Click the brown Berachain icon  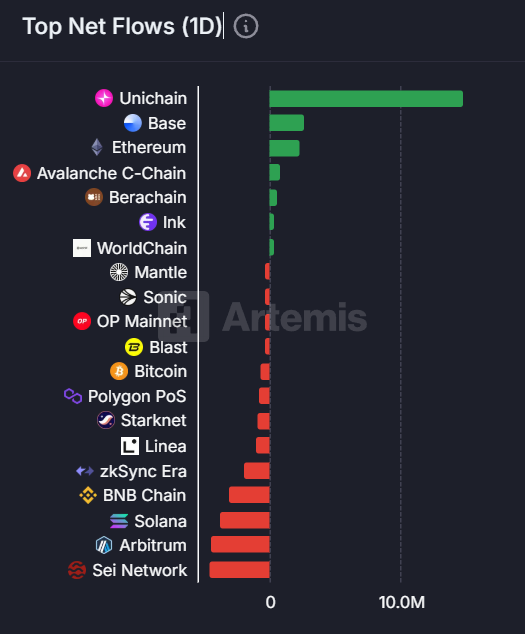click(94, 197)
